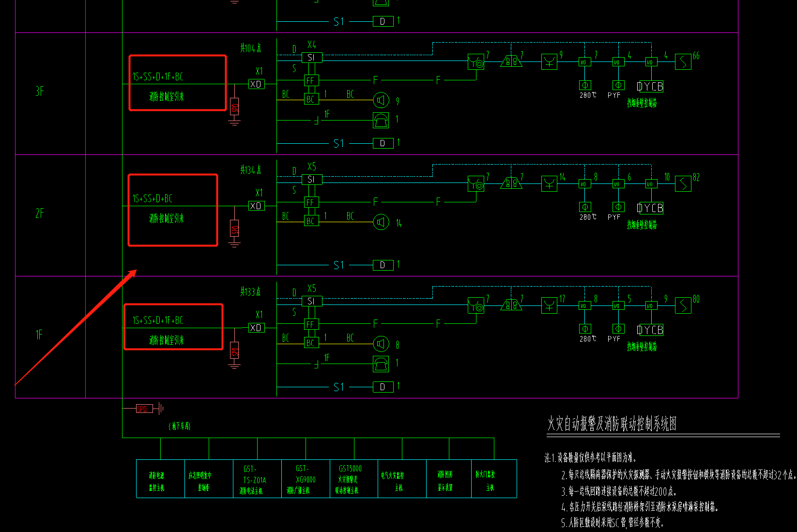797x532 pixels.
Task: Click the 3F floor label
Action: point(40,91)
